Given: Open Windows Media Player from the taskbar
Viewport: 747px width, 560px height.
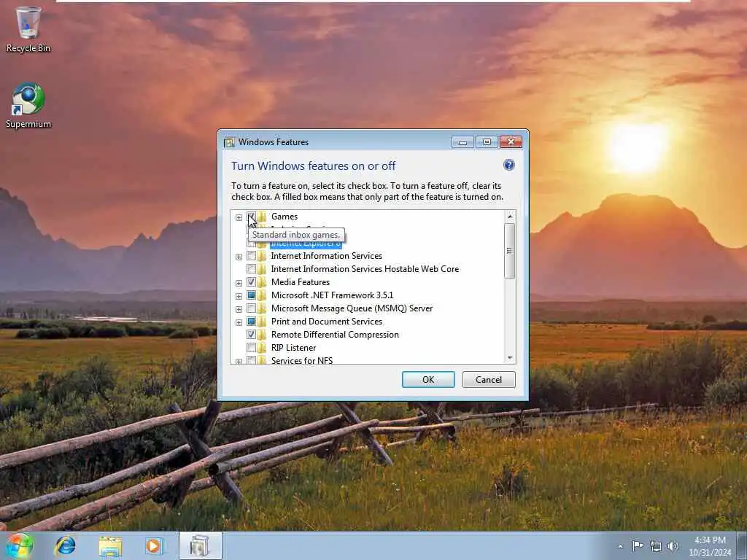Looking at the screenshot, I should (x=154, y=546).
